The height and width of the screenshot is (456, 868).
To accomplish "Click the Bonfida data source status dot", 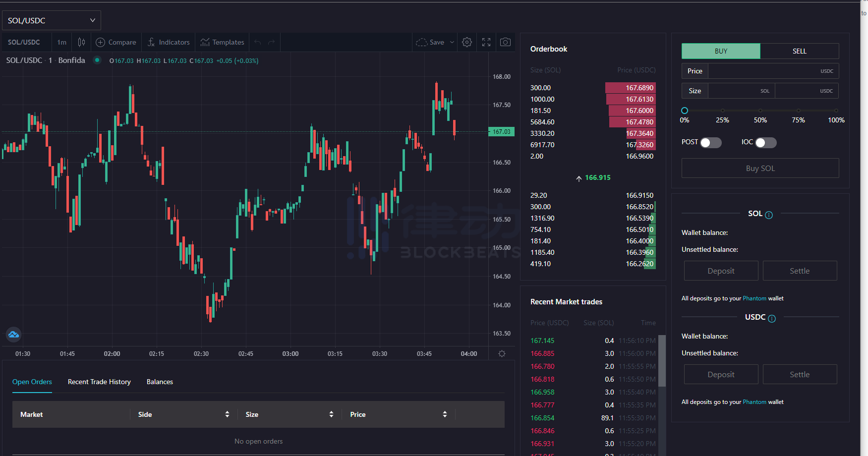I will point(97,60).
